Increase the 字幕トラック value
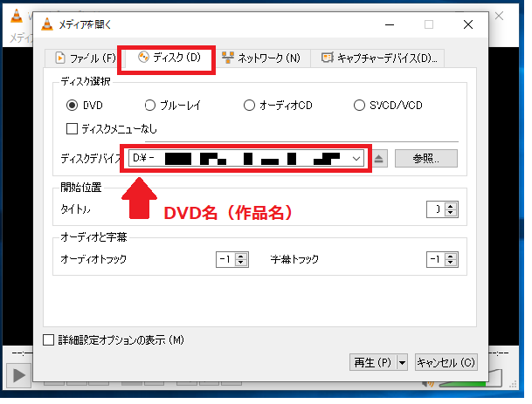 [x=451, y=257]
